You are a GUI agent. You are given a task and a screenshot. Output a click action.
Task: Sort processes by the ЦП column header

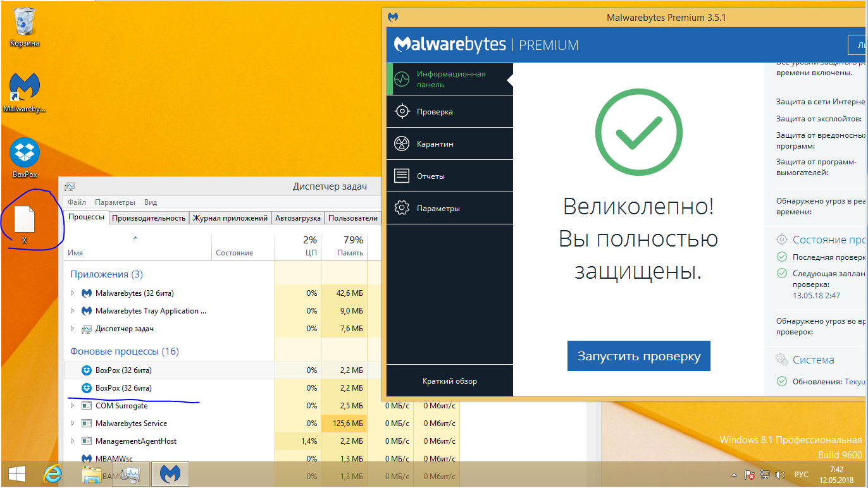click(298, 247)
